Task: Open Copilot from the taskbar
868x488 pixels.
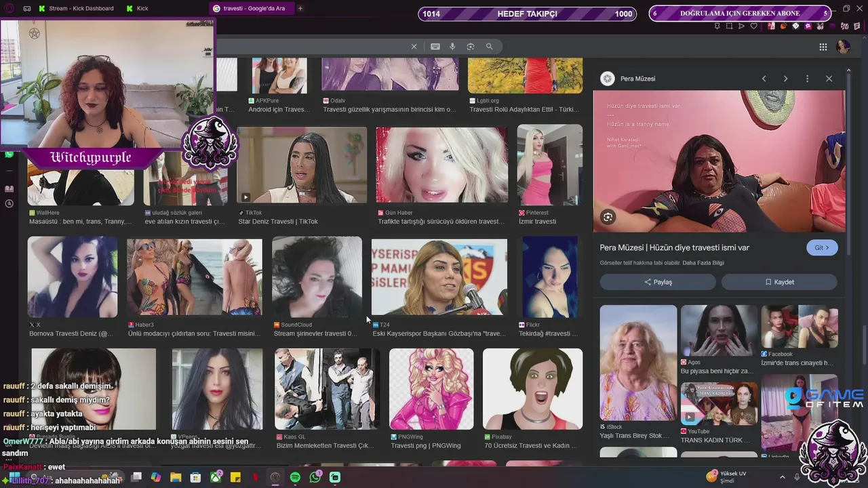Action: tap(156, 477)
